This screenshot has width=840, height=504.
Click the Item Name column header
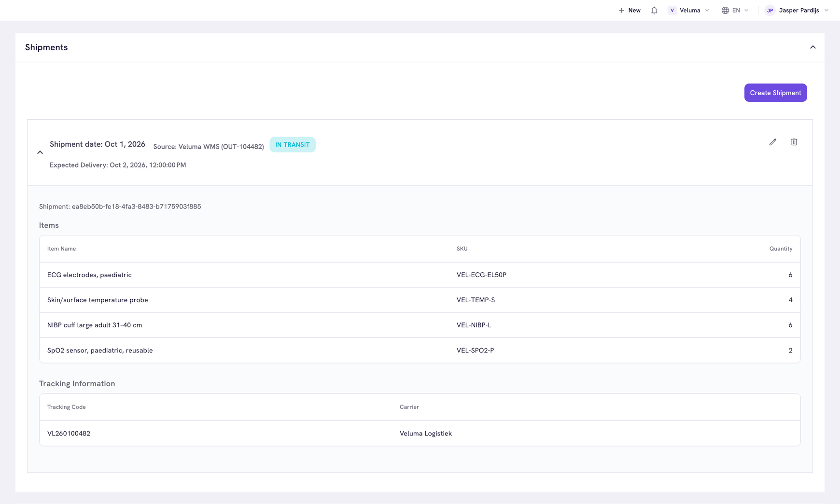61,249
